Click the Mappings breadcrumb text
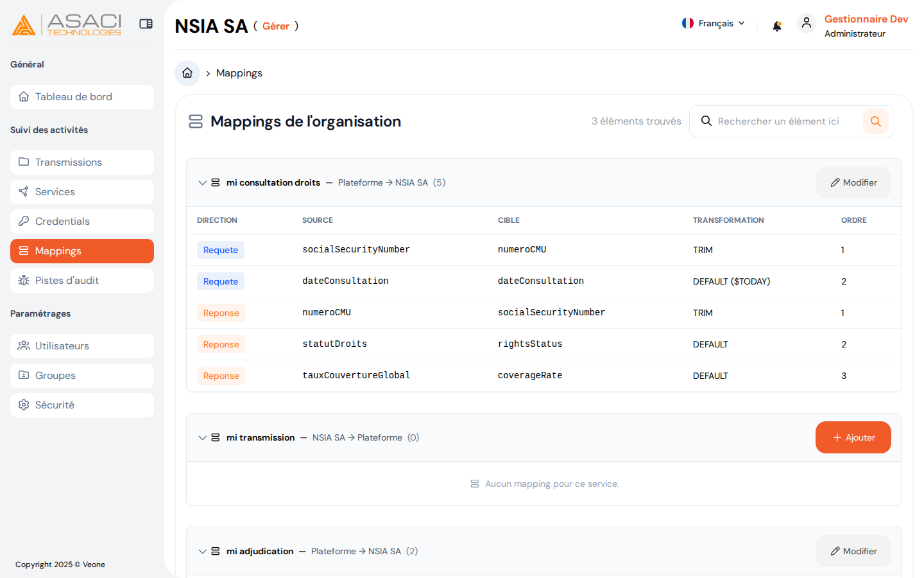Screen dimensions: 924x578 coord(239,73)
